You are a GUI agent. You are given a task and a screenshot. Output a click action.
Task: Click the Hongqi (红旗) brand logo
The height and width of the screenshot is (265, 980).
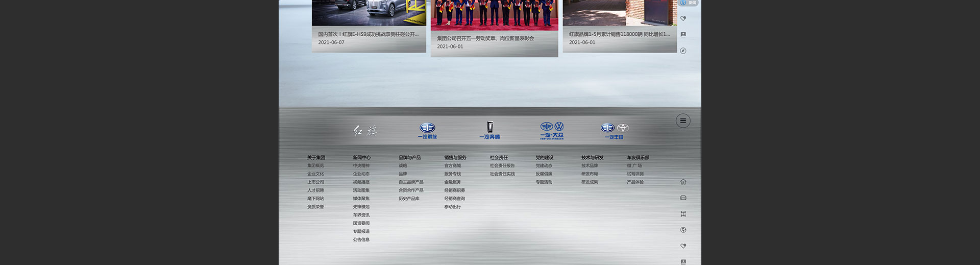(365, 131)
